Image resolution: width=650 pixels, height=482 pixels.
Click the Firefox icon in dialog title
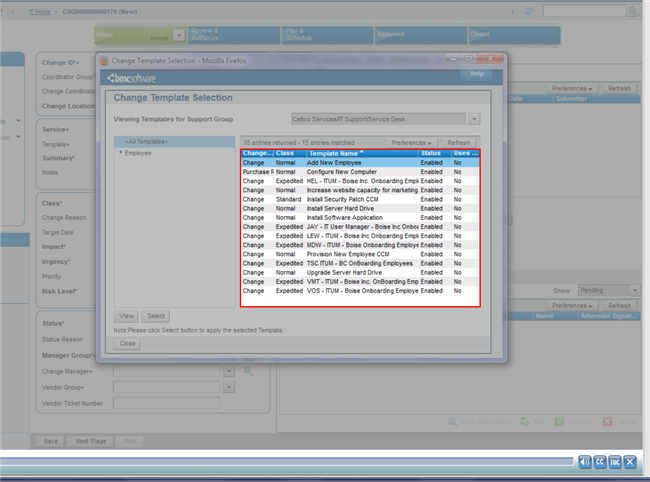[104, 61]
